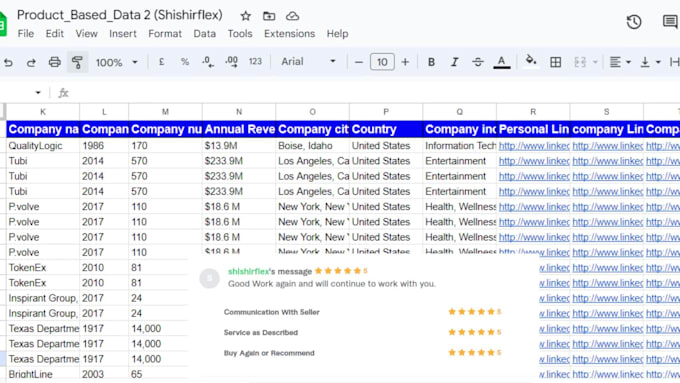
Task: Open the name box dropdown arrow
Action: click(x=38, y=93)
